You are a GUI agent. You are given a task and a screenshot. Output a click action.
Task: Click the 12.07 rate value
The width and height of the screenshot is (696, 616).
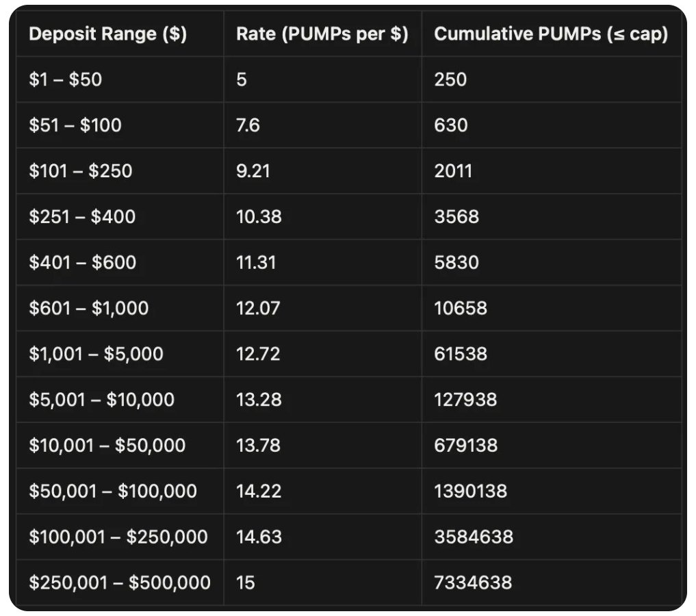(258, 308)
